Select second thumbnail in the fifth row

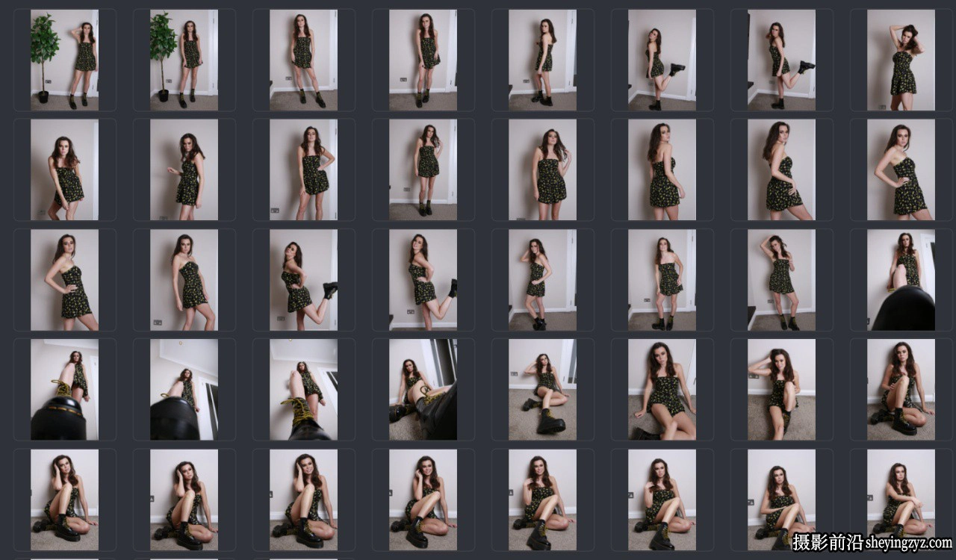coord(184,499)
